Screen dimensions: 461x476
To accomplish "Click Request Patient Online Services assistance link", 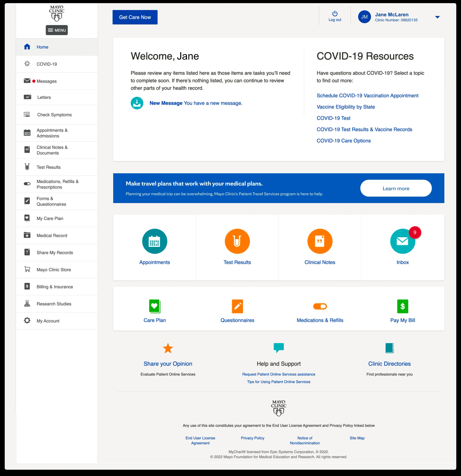I will click(279, 374).
